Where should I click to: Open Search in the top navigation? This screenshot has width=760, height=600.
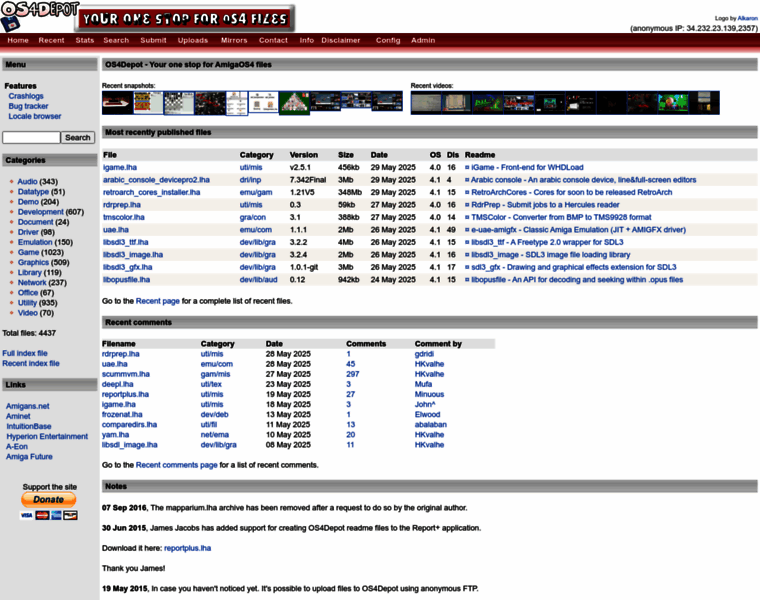116,40
